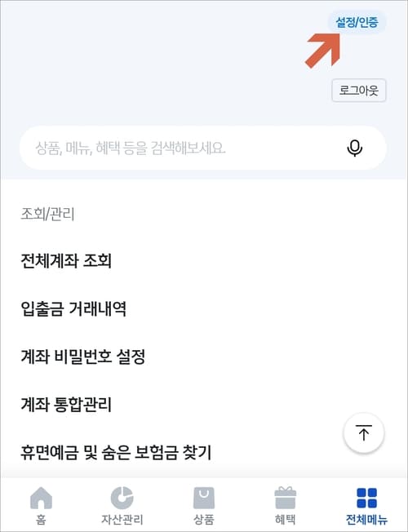Tap the 전체메뉴 tab label
This screenshot has height=532, width=408.
coord(367,520)
